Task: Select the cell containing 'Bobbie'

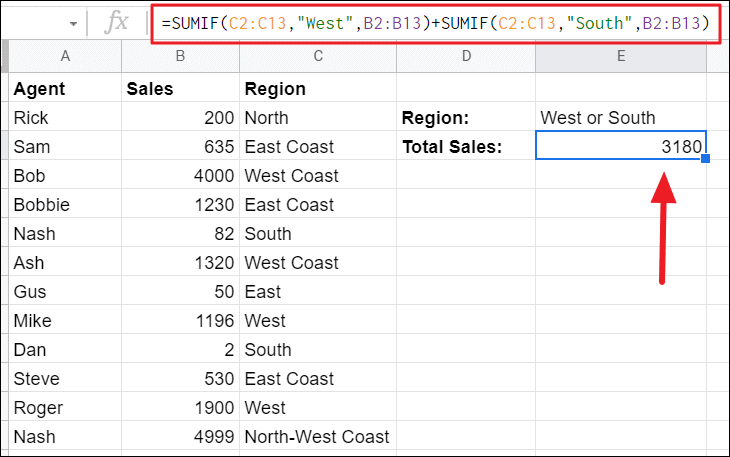Action: 64,205
